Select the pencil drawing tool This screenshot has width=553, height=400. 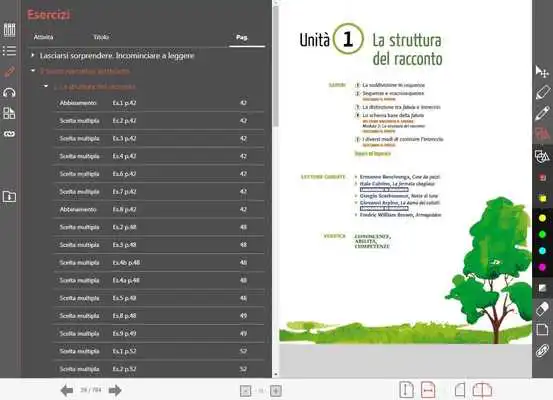(x=542, y=114)
